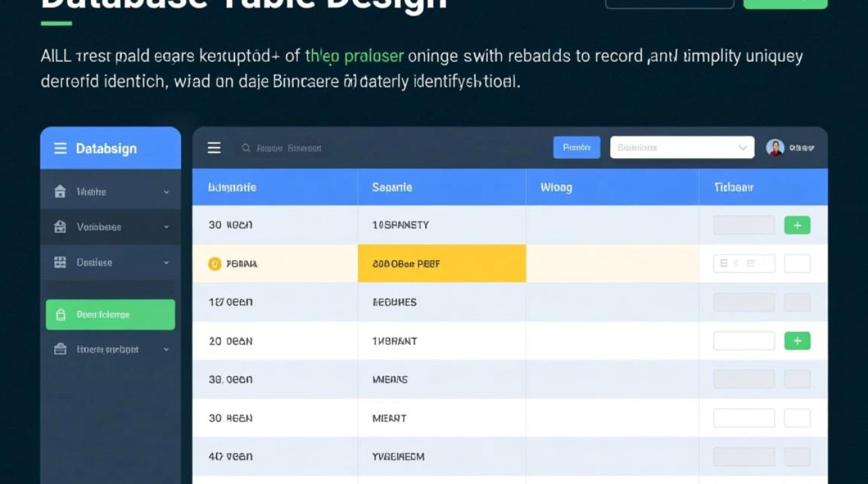
Task: Click the house icon on first sidebar item
Action: [60, 192]
